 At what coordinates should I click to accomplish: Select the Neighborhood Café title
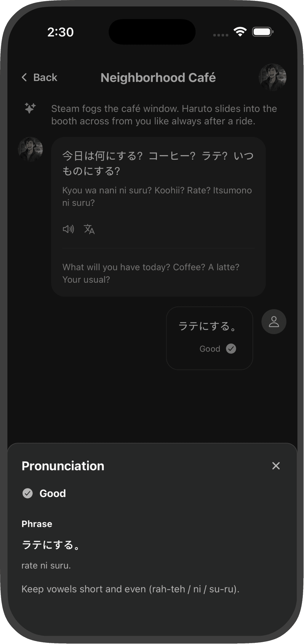click(x=158, y=78)
